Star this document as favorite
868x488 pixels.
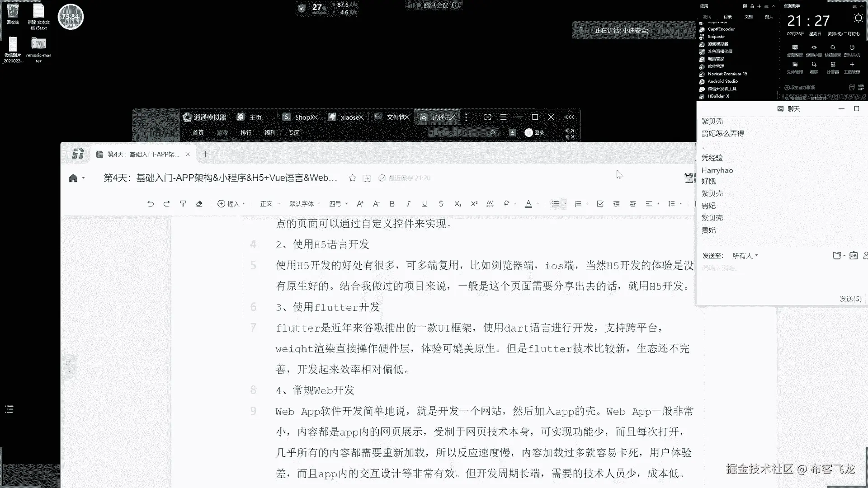(x=353, y=178)
